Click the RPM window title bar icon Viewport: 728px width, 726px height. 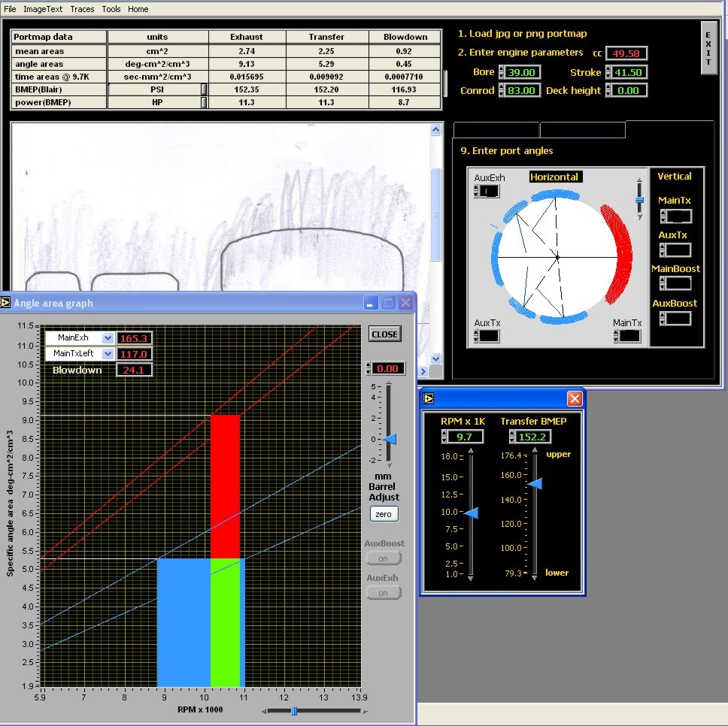(x=428, y=398)
